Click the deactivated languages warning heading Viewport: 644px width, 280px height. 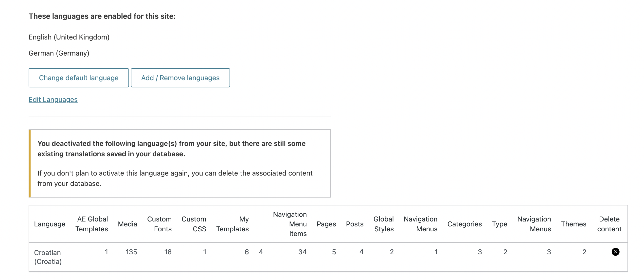(172, 148)
